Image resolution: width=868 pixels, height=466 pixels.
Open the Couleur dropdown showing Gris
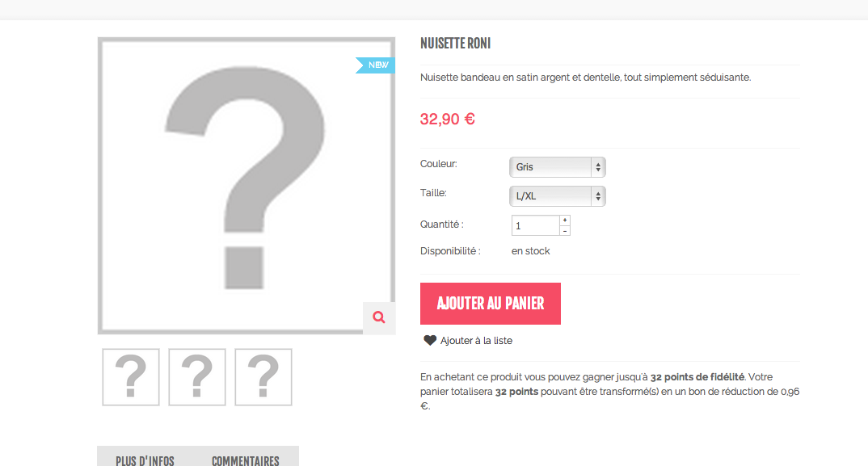pyautogui.click(x=558, y=167)
